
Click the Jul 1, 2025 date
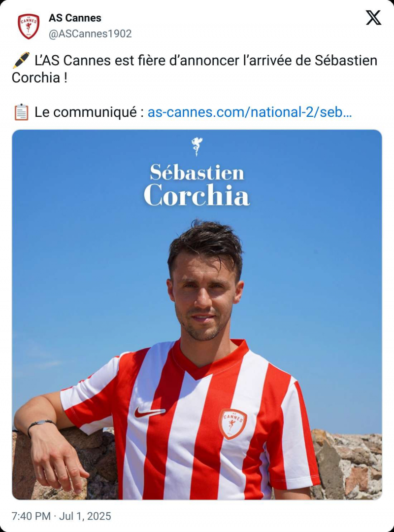tap(85, 516)
